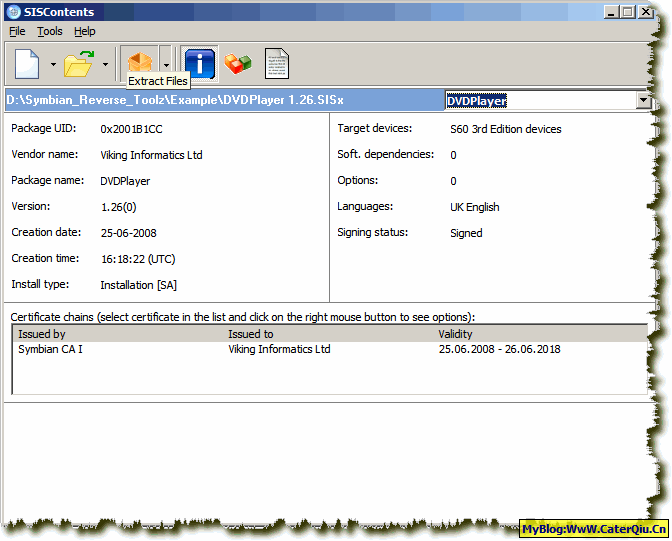Minimize the SISContents window
672x541 pixels.
coord(611,12)
